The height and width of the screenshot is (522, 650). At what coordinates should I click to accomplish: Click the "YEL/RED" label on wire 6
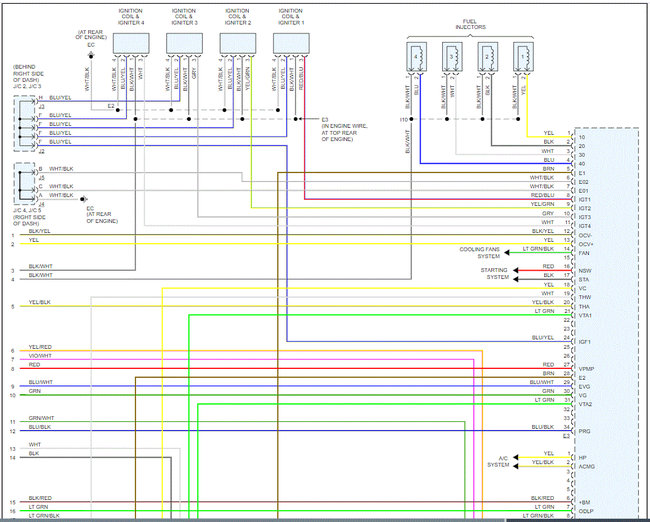(x=40, y=347)
